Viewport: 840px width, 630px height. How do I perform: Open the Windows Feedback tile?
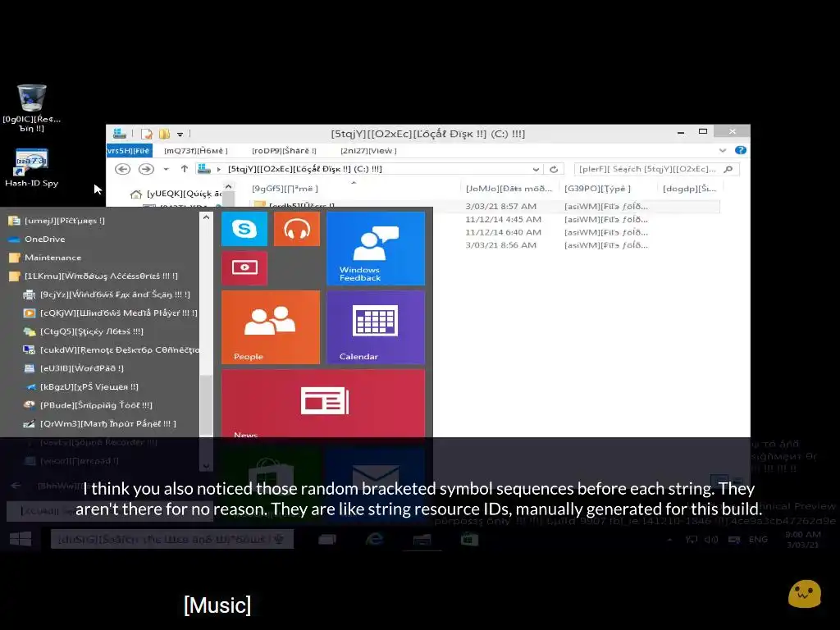376,248
